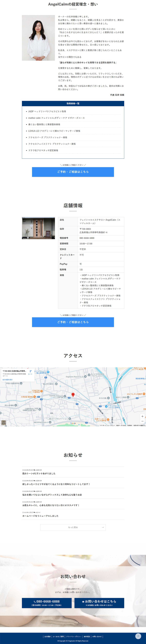Click the 福山市立御幸小 school marker

pos(56,384)
